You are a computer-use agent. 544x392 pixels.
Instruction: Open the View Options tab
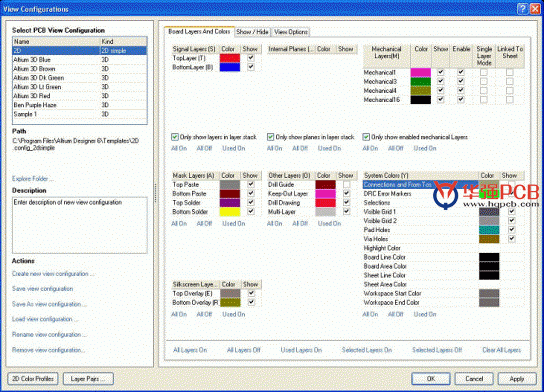(x=291, y=32)
